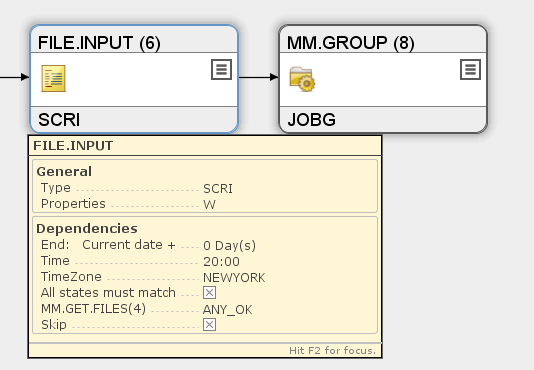Click the MM.GET.FILES(4) dependency entry
Screen dimensions: 534x370
[93, 309]
